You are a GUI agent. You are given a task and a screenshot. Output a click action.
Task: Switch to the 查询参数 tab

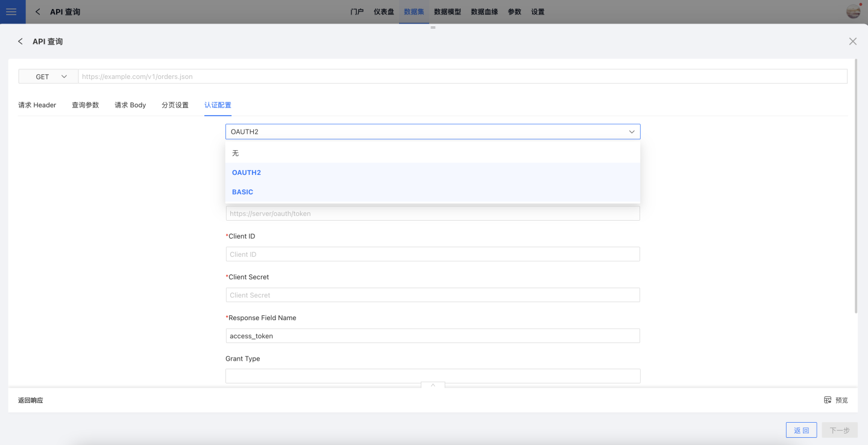pyautogui.click(x=85, y=105)
